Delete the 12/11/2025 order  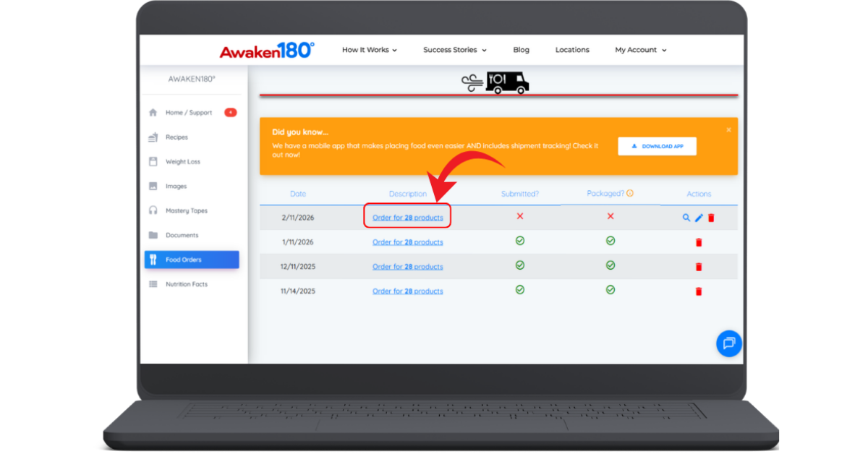pyautogui.click(x=699, y=267)
